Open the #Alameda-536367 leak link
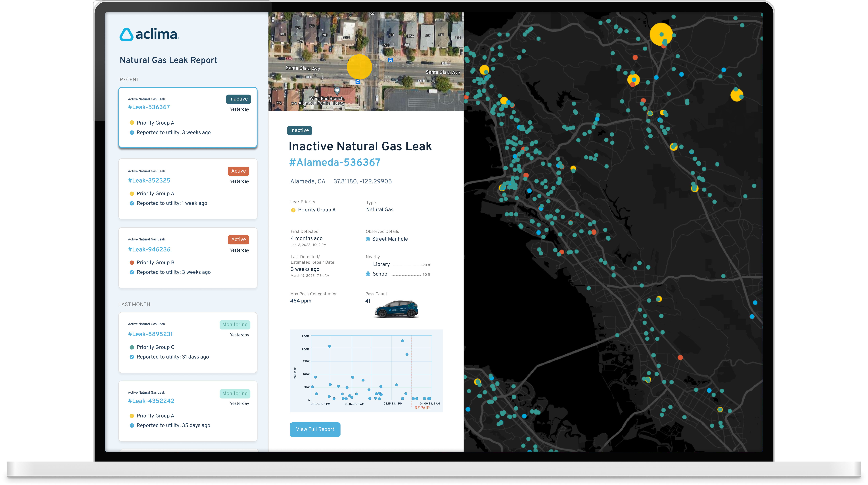This screenshot has width=868, height=485. click(335, 162)
